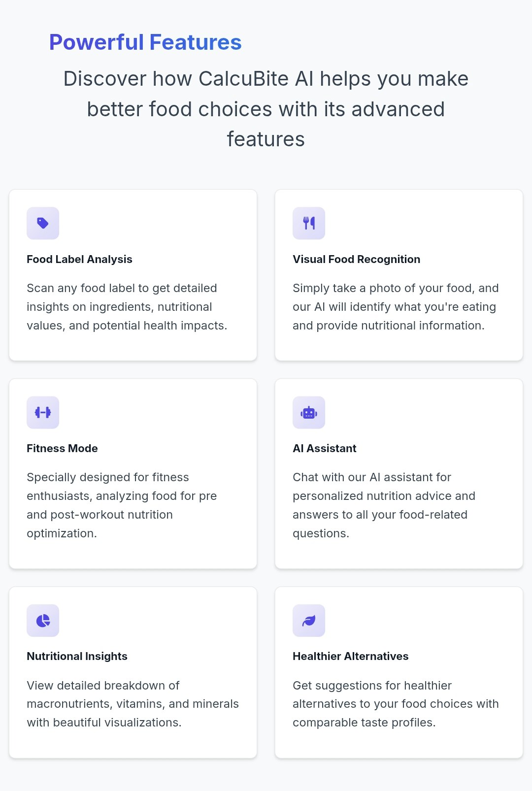Image resolution: width=532 pixels, height=791 pixels.
Task: Click the fork and knife icon
Action: pos(309,223)
